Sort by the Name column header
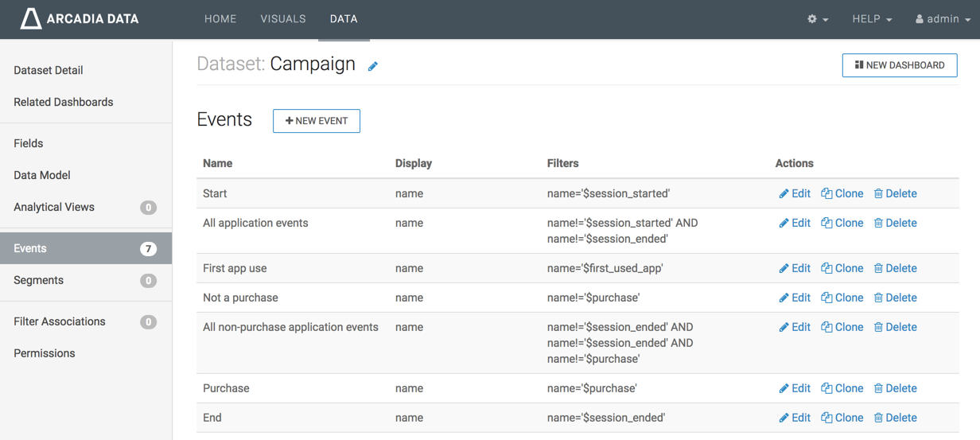The image size is (980, 440). click(x=218, y=163)
